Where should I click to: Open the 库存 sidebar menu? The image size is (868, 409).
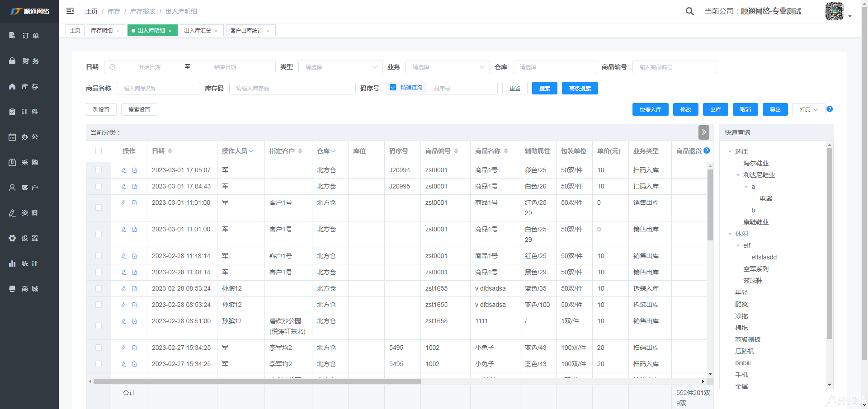(29, 86)
